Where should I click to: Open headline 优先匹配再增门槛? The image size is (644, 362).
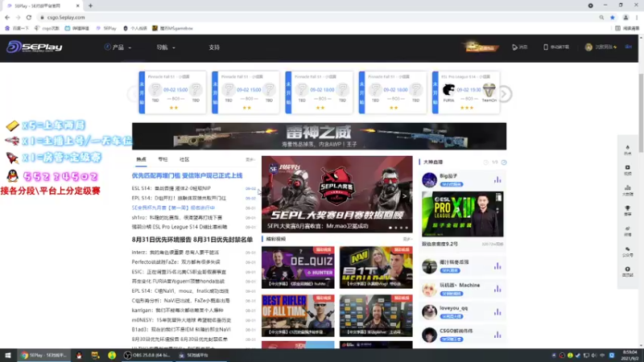[187, 175]
